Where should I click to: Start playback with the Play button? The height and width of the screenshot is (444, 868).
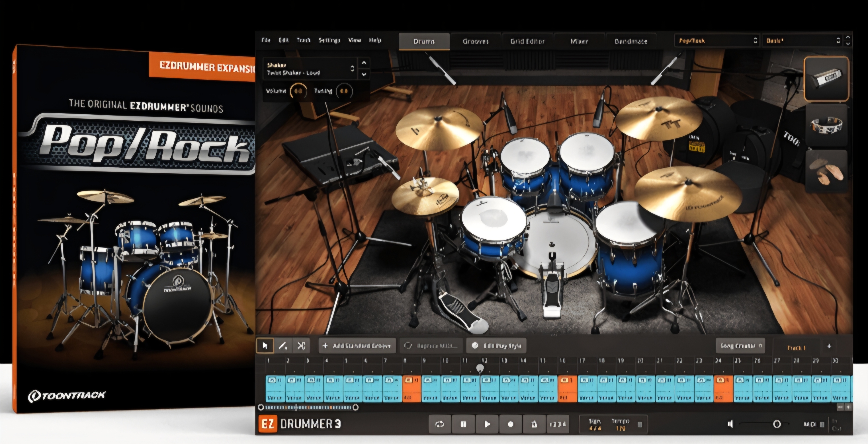[487, 424]
